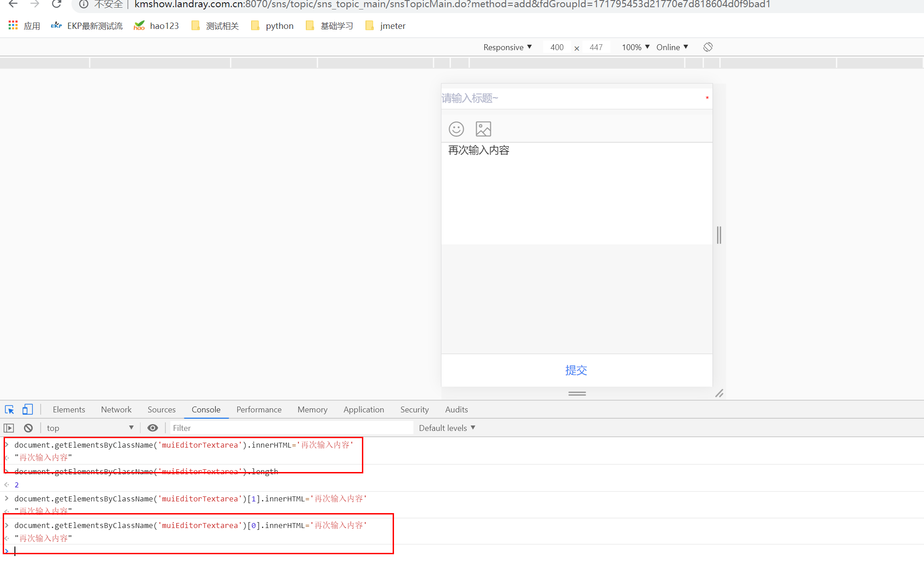The image size is (924, 575).
Task: Click the site security info icon
Action: [x=84, y=5]
